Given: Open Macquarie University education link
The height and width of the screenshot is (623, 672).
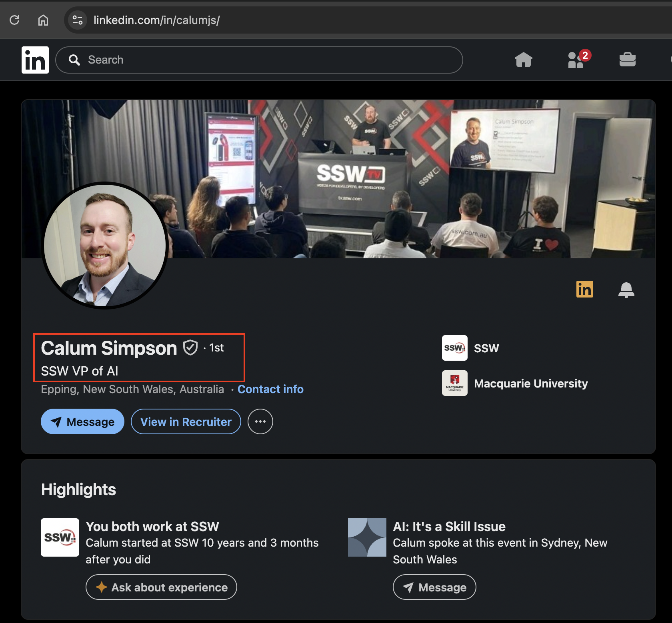Looking at the screenshot, I should (x=515, y=383).
